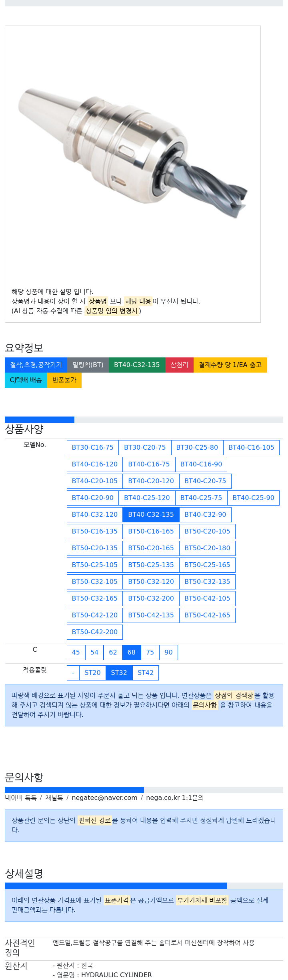Viewport: 288px width, 980px height.
Task: Select collet option ST20
Action: pos(92,673)
